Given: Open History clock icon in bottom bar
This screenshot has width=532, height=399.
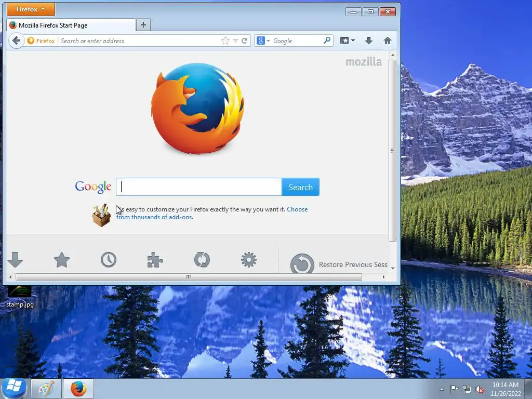Looking at the screenshot, I should coord(109,260).
